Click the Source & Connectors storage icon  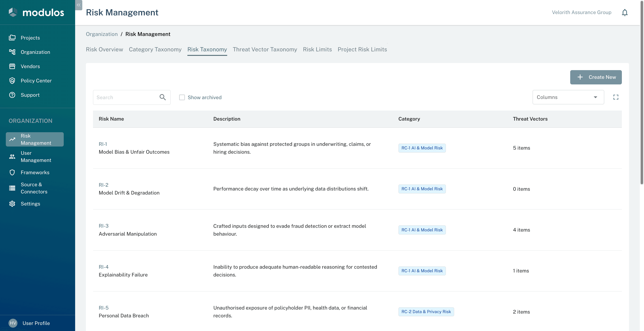point(12,188)
